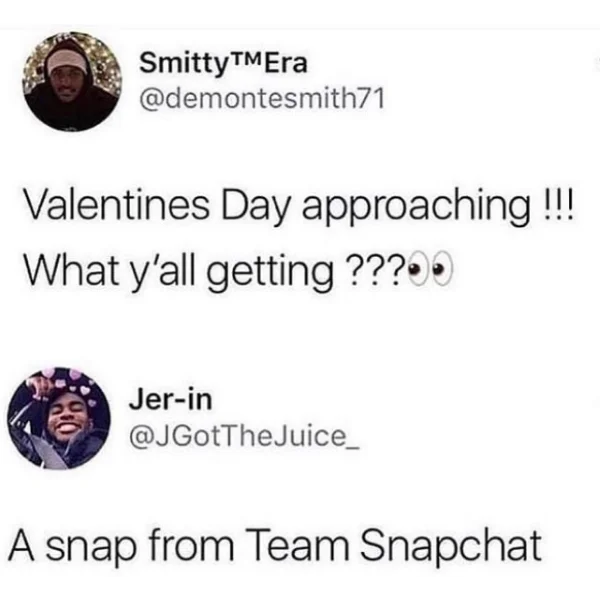This screenshot has height=600, width=600.
Task: Select the word "Day" in the first tweet
Action: [x=255, y=209]
